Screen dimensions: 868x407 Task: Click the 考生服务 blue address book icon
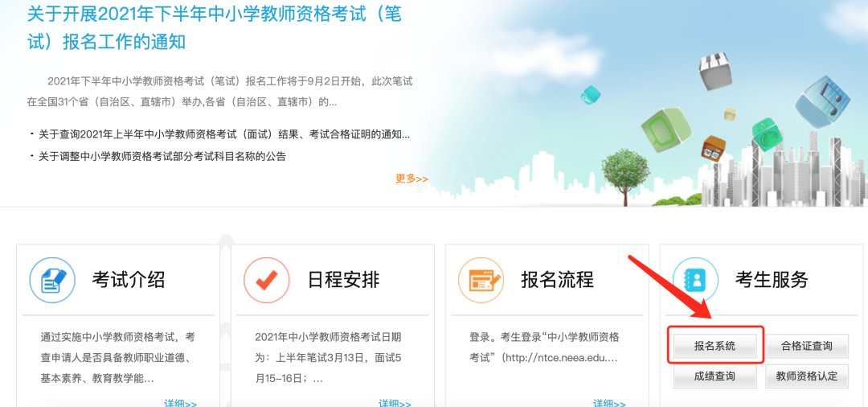695,280
